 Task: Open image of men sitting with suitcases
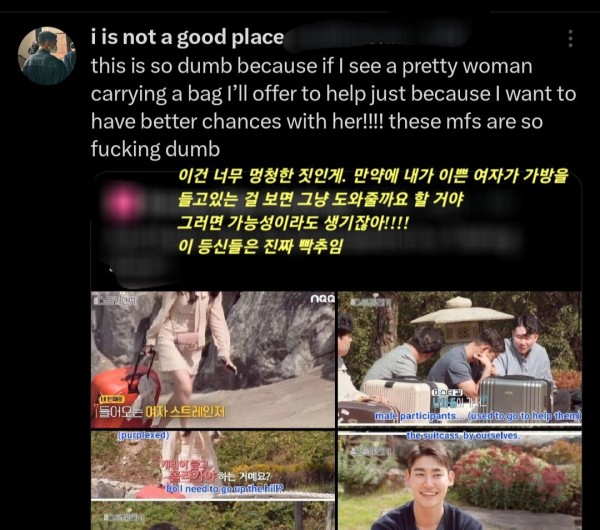(460, 359)
